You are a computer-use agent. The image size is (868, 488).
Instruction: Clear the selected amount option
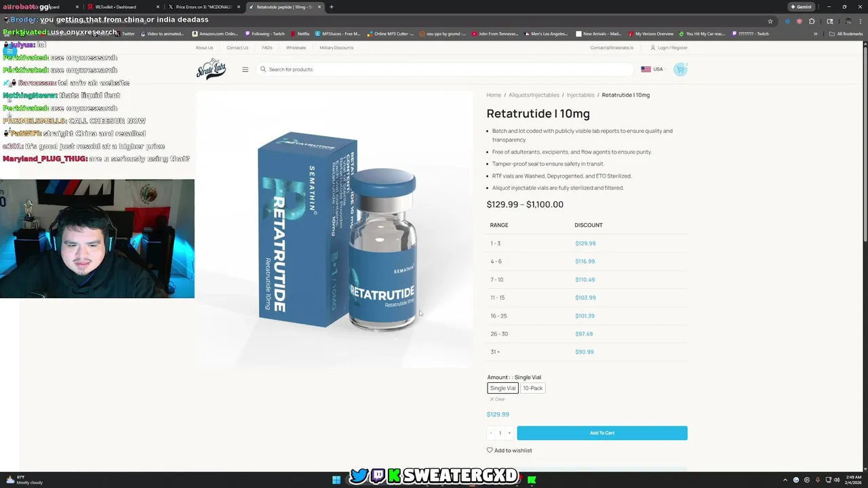497,399
